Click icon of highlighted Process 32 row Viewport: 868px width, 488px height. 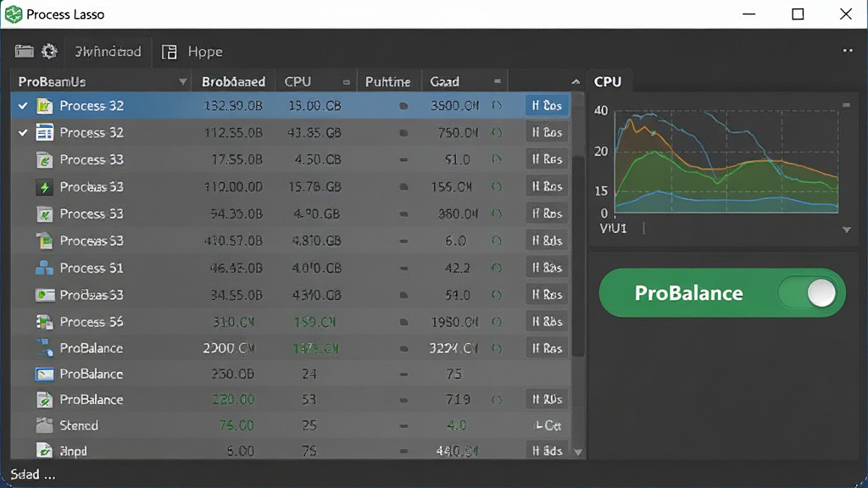pos(44,106)
